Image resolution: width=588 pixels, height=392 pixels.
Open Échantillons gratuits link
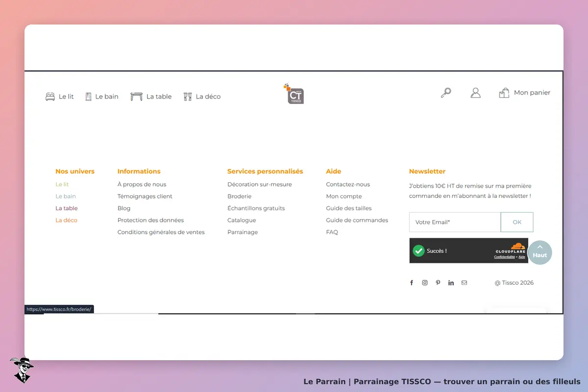256,208
